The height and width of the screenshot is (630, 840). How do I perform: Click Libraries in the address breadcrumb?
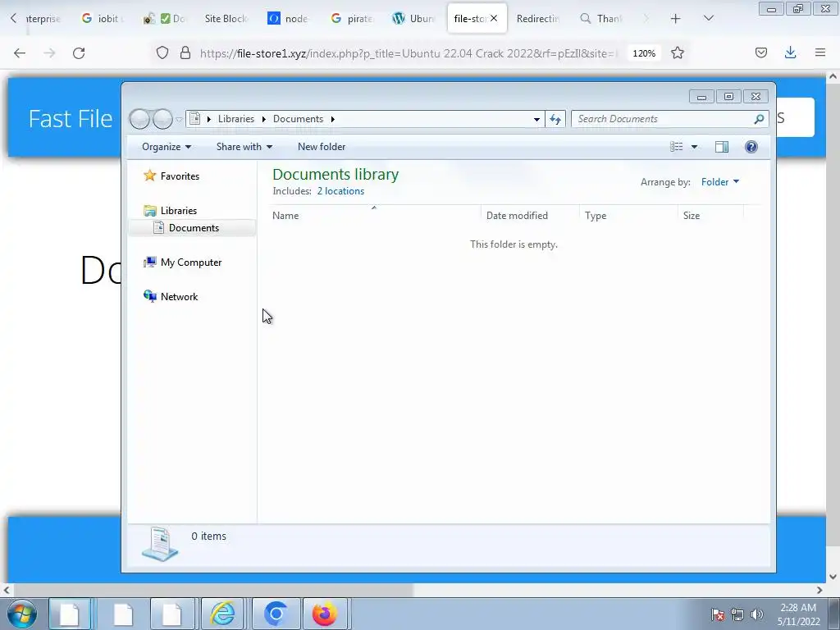click(x=235, y=119)
